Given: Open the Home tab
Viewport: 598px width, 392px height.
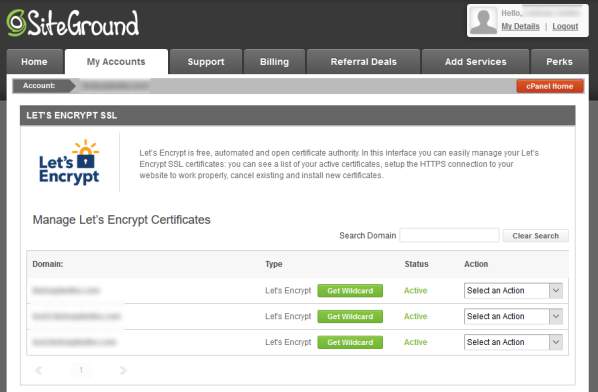Looking at the screenshot, I should pos(34,62).
